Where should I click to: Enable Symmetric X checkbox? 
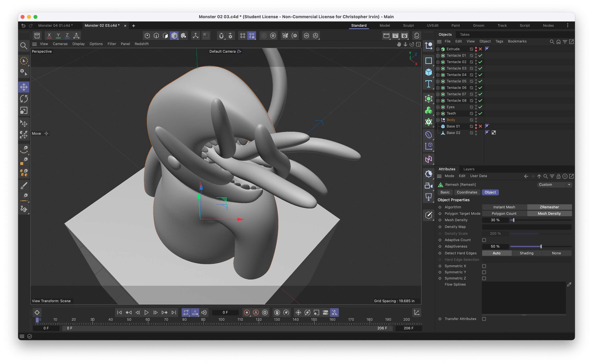pyautogui.click(x=484, y=266)
